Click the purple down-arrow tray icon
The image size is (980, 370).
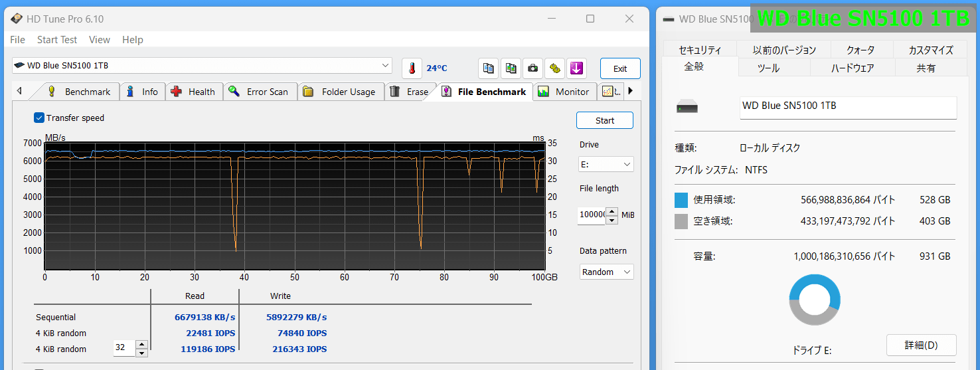click(576, 68)
